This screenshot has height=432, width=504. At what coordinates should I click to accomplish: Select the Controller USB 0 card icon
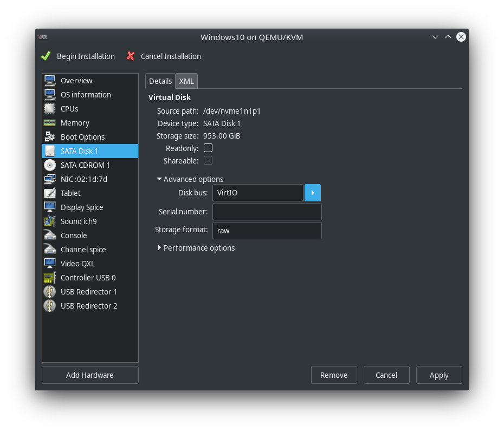click(x=50, y=278)
